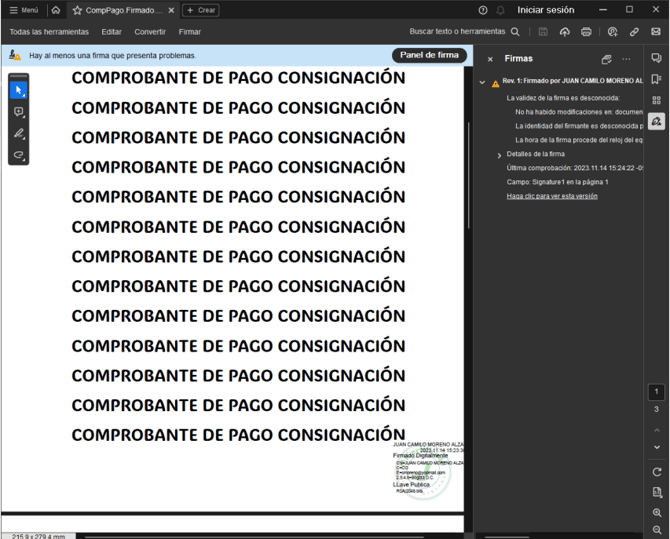
Task: Pick the highlighter pen tool
Action: coord(19,133)
